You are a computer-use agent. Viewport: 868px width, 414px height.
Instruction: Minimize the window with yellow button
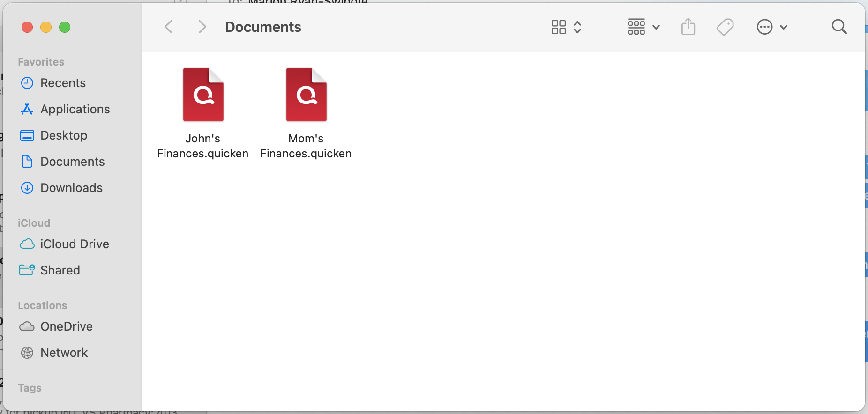(46, 27)
